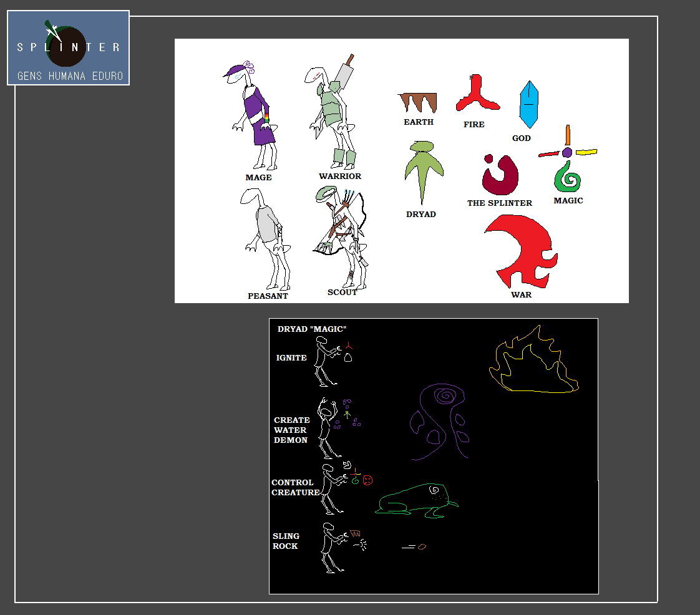Click the Splinter site logo banner
Image resolution: width=700 pixels, height=615 pixels.
tap(68, 47)
